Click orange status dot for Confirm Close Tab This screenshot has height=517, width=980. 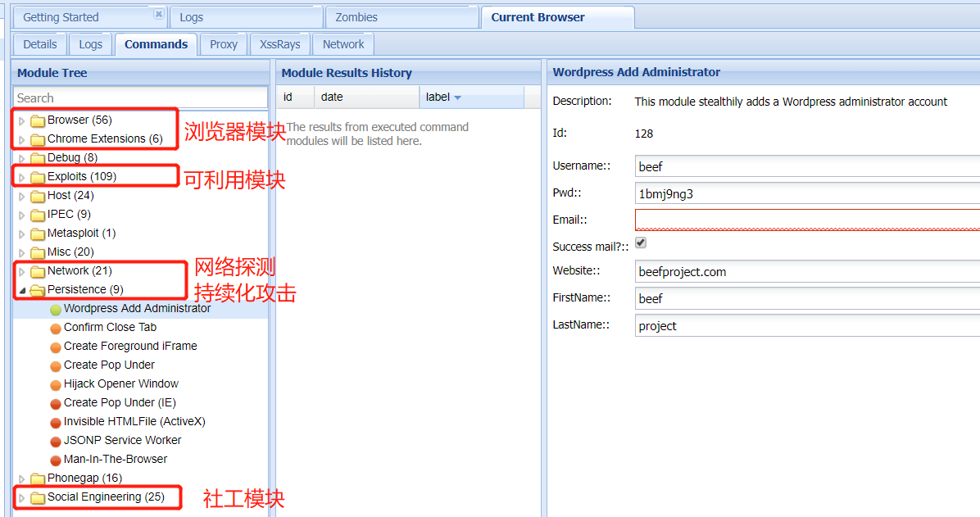(x=56, y=329)
